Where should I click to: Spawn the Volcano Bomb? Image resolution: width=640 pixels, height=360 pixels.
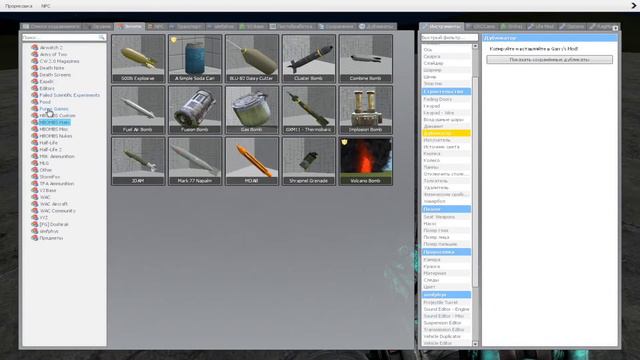(366, 161)
